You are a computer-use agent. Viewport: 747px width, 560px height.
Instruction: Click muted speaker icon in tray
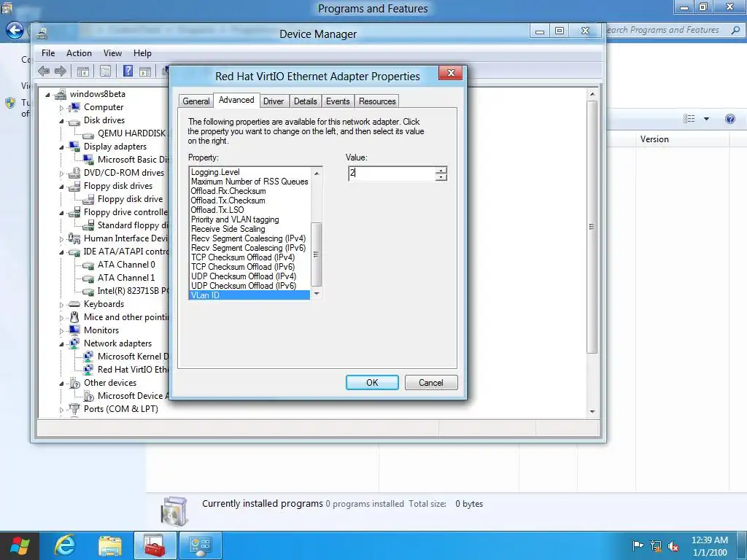pyautogui.click(x=673, y=546)
